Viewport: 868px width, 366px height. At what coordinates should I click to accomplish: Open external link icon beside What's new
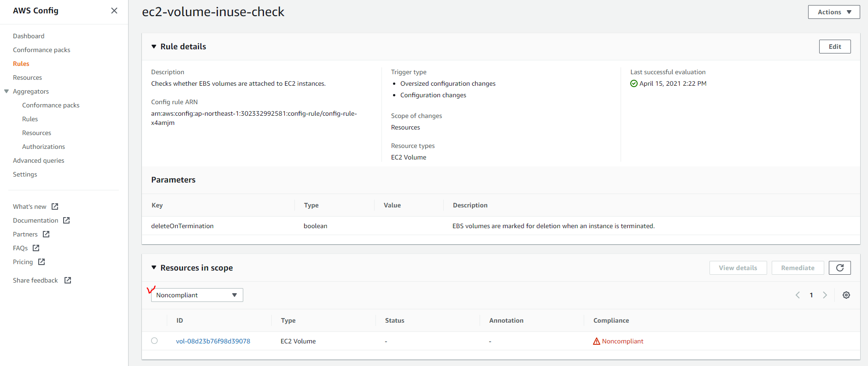55,207
